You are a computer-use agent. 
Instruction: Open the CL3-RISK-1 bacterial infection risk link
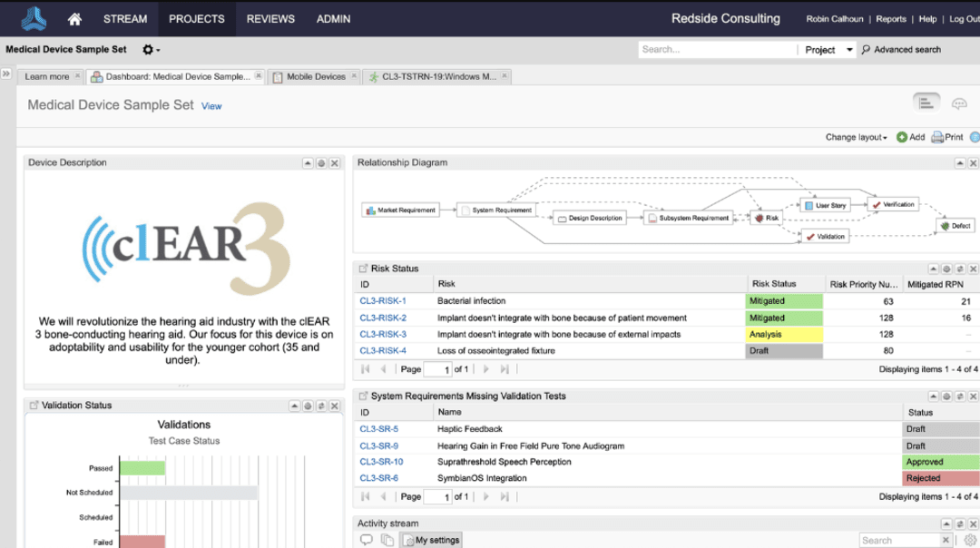pyautogui.click(x=383, y=300)
